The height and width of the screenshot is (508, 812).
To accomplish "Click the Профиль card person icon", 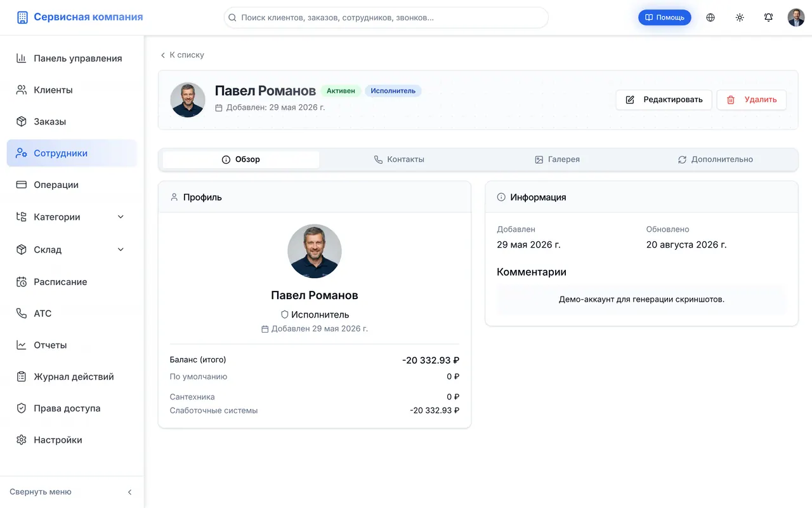I will (174, 197).
